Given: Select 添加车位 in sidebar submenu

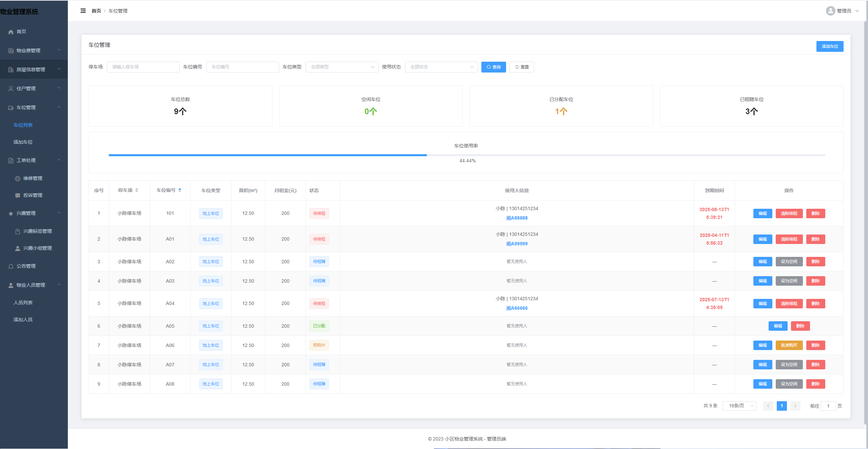Looking at the screenshot, I should [23, 142].
